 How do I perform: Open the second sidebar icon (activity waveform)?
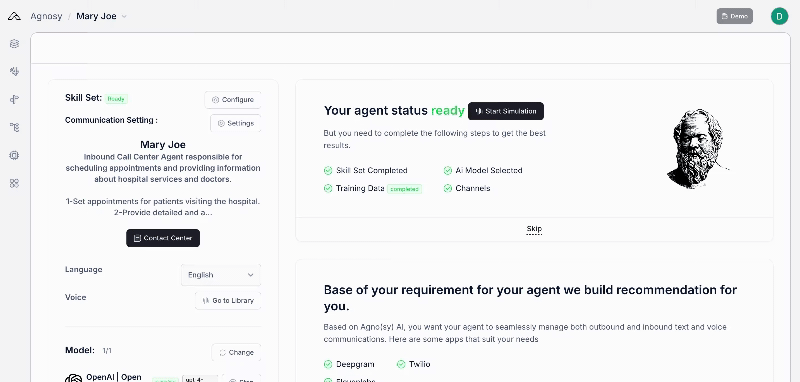point(14,71)
